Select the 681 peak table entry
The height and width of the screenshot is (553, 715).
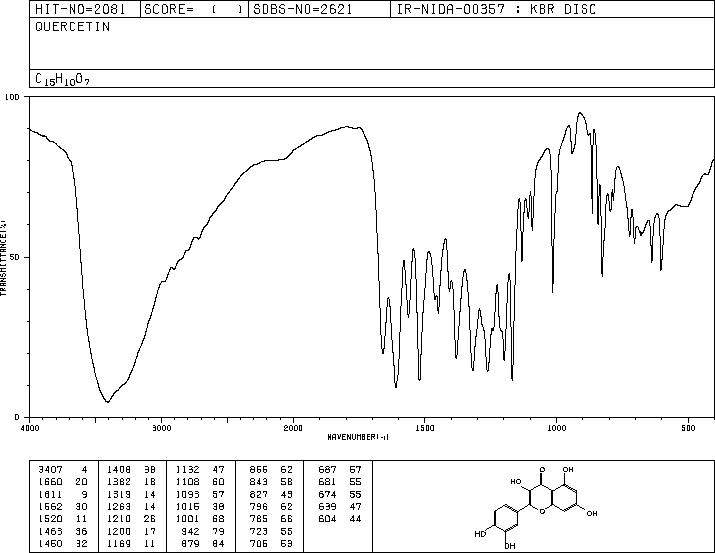pos(340,482)
